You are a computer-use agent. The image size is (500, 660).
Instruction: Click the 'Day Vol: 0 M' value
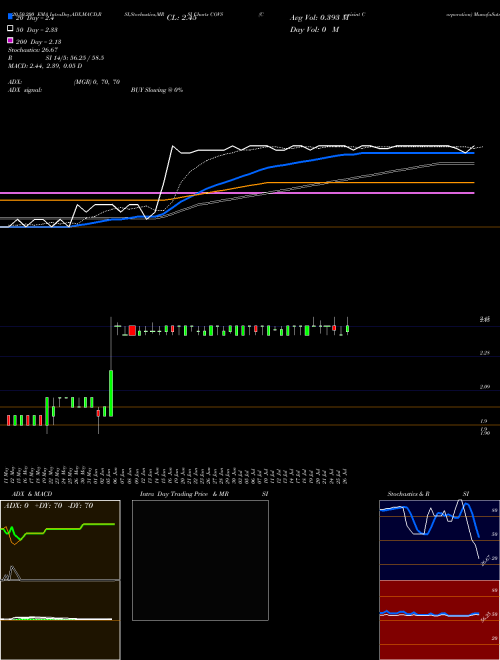314,30
